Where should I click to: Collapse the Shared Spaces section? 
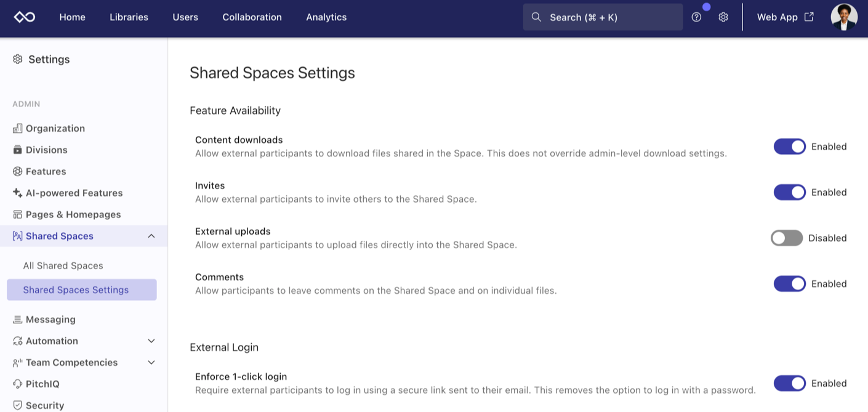(151, 235)
